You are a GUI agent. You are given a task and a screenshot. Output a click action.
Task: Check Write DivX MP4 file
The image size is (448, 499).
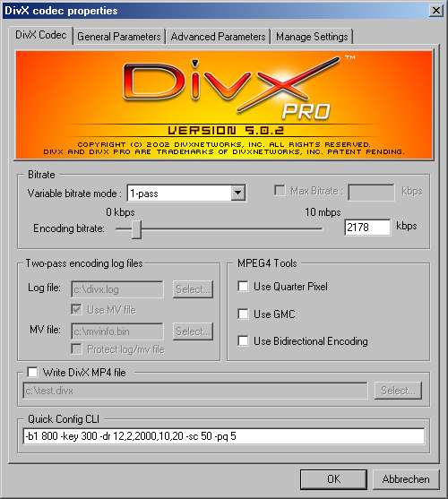[x=32, y=372]
